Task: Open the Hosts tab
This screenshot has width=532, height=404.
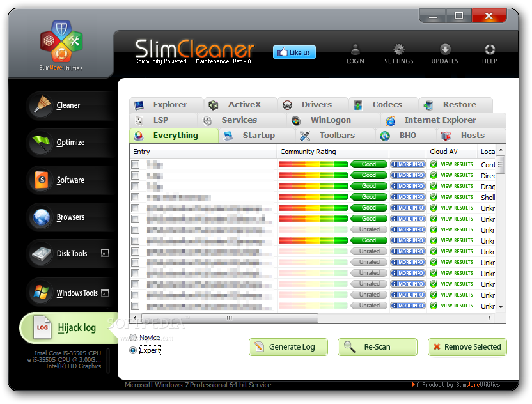Action: tap(471, 136)
